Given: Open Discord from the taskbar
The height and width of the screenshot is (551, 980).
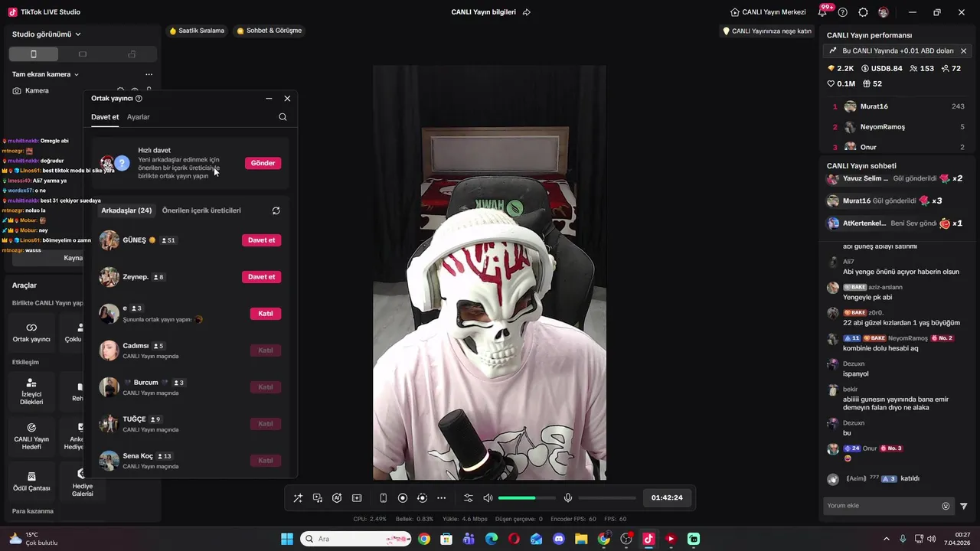Looking at the screenshot, I should point(558,539).
